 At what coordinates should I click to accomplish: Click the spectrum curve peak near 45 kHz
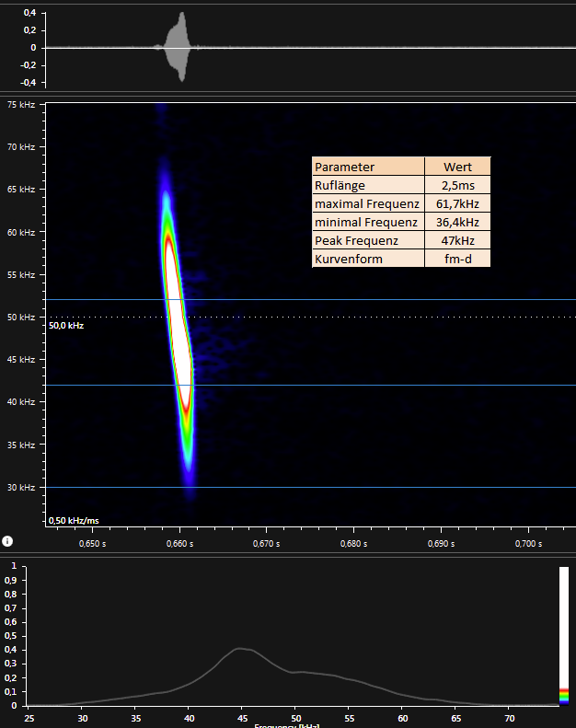[239, 649]
